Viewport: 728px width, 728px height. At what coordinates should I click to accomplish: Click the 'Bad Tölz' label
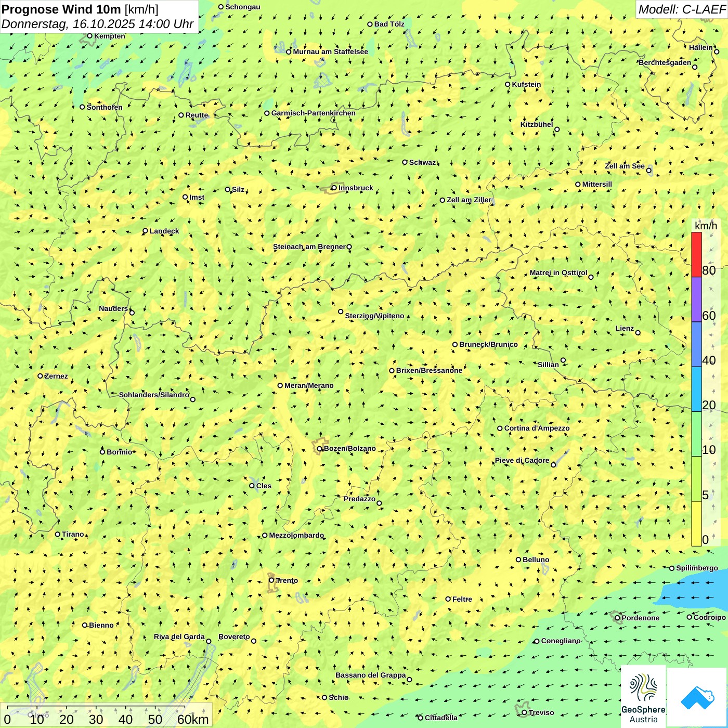(x=389, y=24)
